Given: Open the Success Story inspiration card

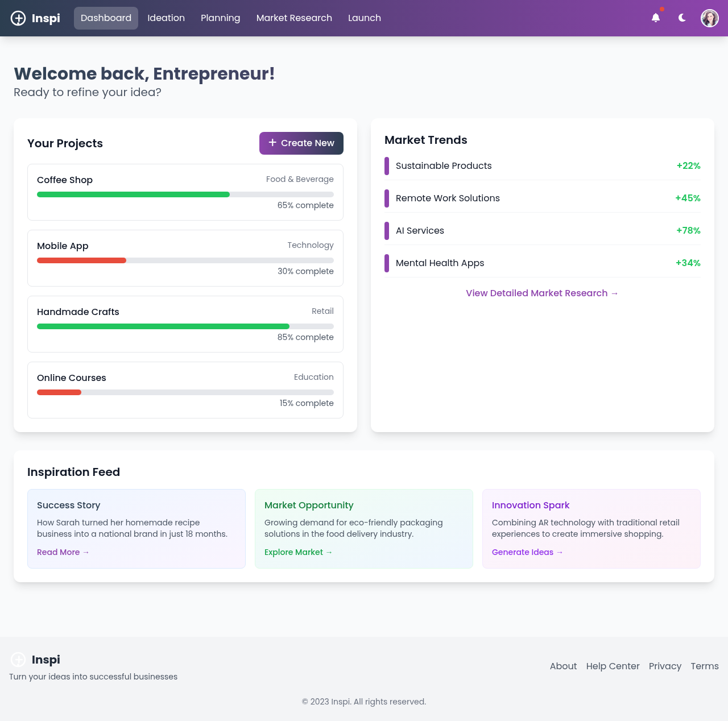Looking at the screenshot, I should [x=136, y=528].
